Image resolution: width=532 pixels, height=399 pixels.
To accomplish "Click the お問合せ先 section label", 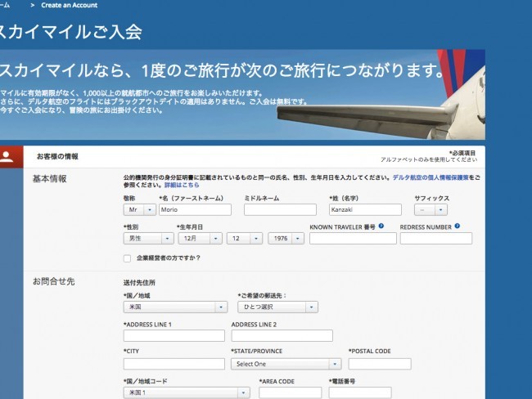I will point(53,281).
